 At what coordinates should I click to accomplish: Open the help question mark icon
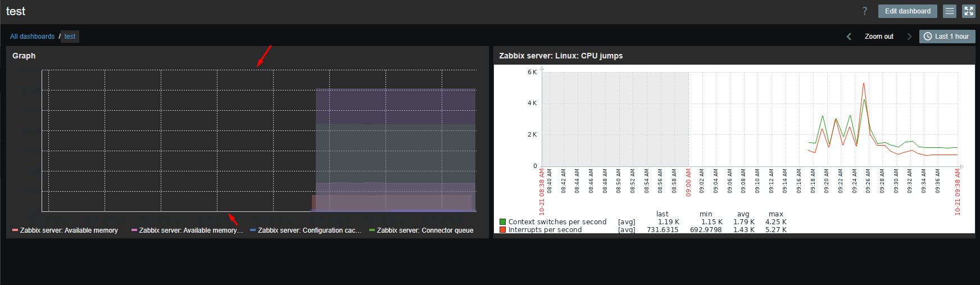coord(865,11)
